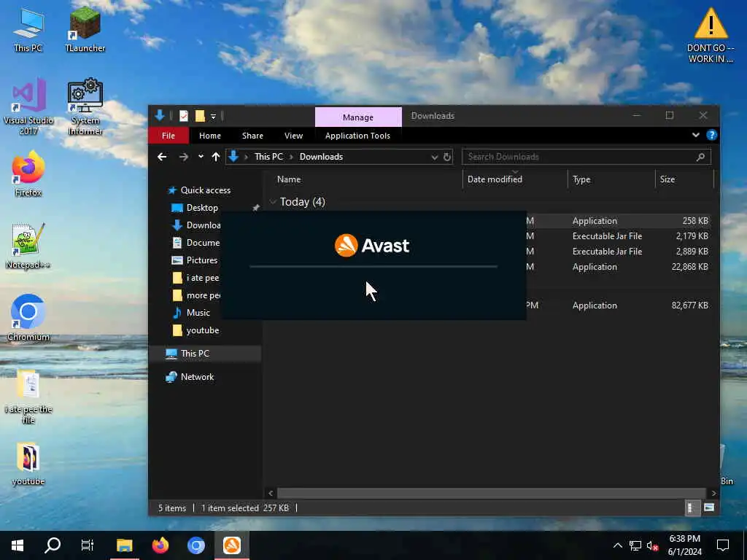Image resolution: width=747 pixels, height=560 pixels.
Task: Switch to the View ribbon tab
Action: pos(293,136)
